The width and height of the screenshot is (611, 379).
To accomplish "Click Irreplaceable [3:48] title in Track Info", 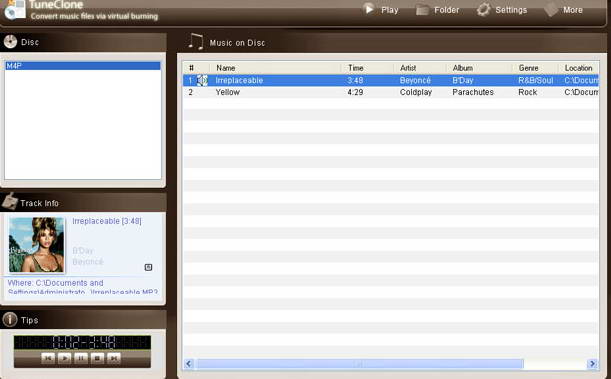I will [x=107, y=221].
